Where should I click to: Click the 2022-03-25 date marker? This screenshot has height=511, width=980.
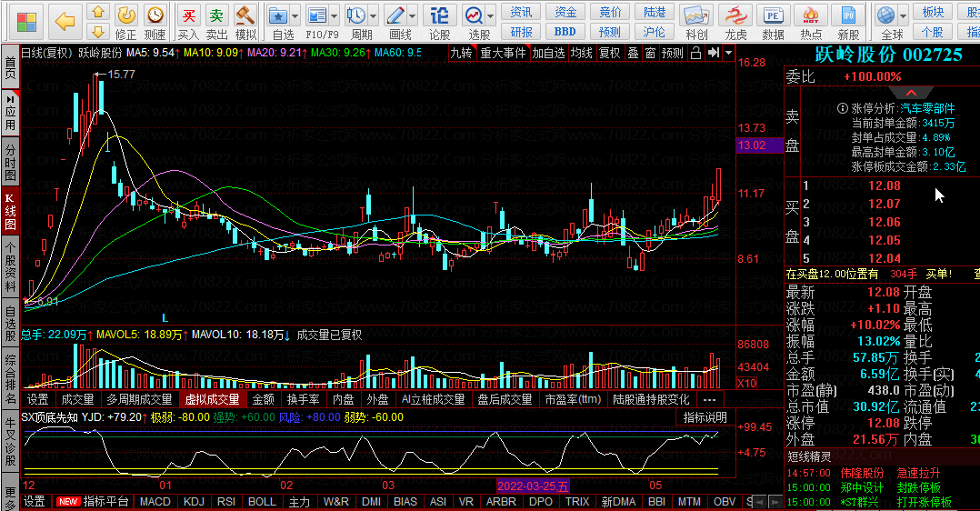tap(533, 486)
